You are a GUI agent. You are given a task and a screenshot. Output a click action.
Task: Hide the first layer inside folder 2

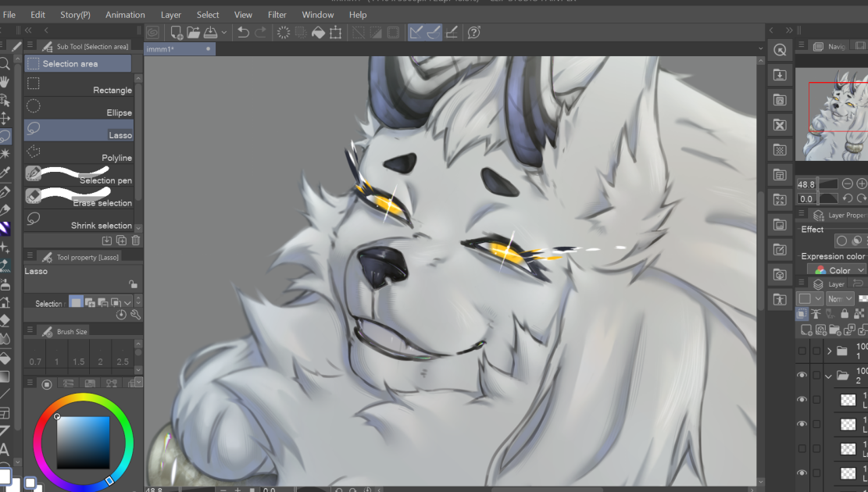pos(802,400)
